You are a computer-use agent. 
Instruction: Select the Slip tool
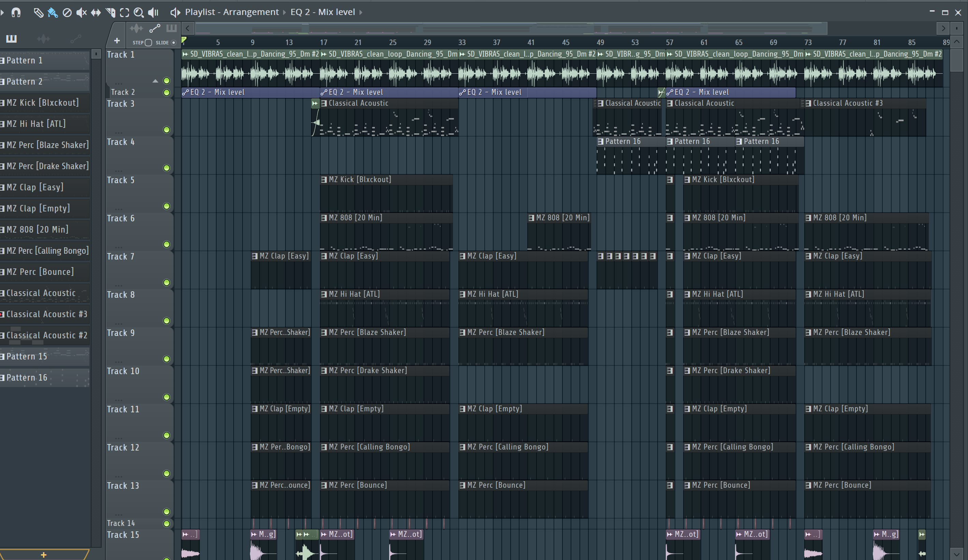point(96,13)
